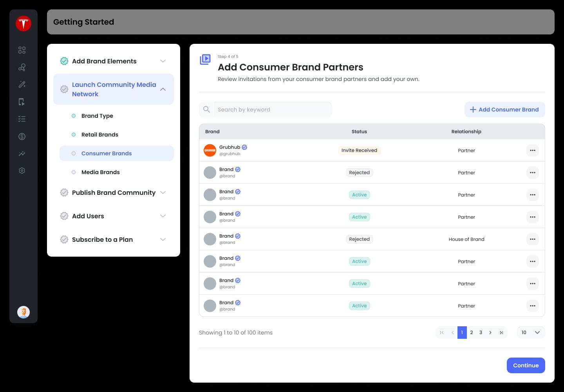Click the House of Brand relationship cell

click(x=466, y=239)
